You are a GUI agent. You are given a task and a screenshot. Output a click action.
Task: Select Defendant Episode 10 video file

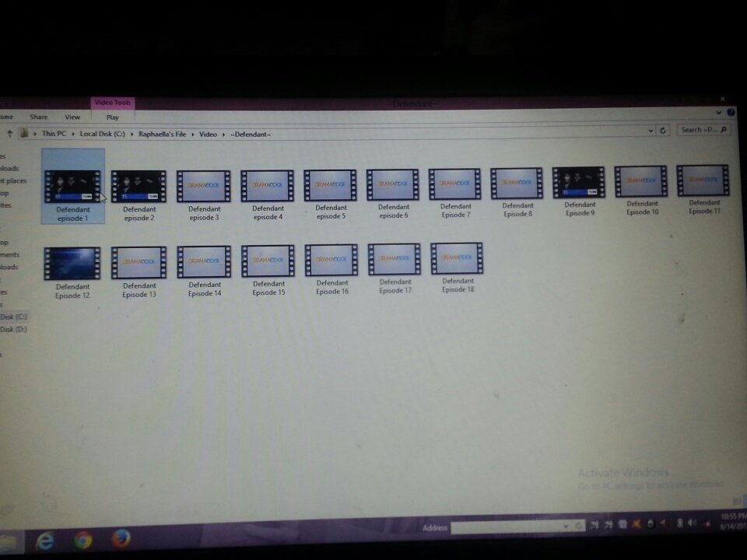pyautogui.click(x=642, y=190)
